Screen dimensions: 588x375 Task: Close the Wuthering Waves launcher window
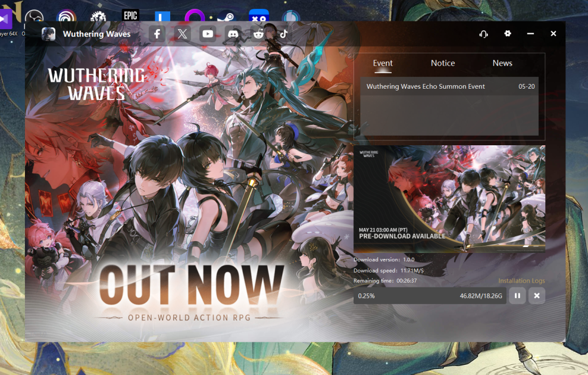[x=553, y=33]
